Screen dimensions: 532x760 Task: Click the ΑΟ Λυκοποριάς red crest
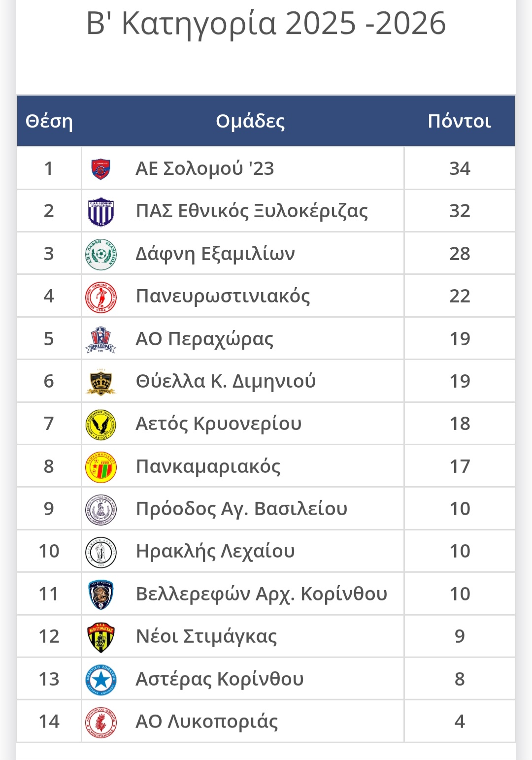[x=101, y=722]
